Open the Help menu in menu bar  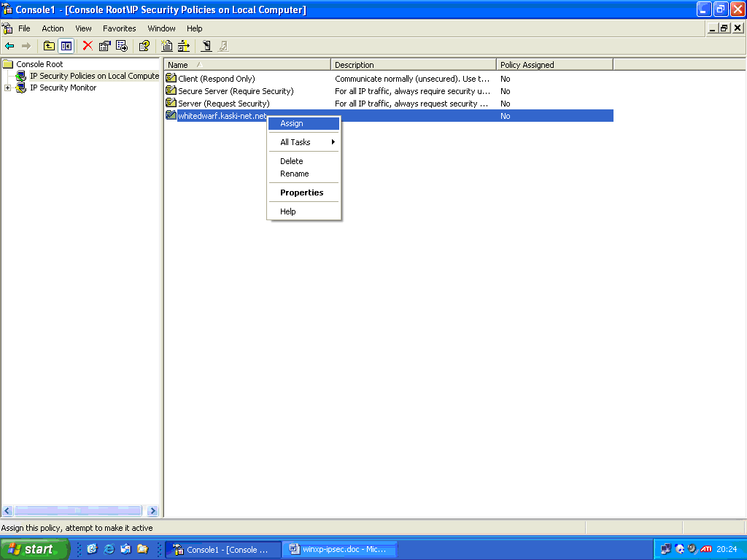click(194, 28)
